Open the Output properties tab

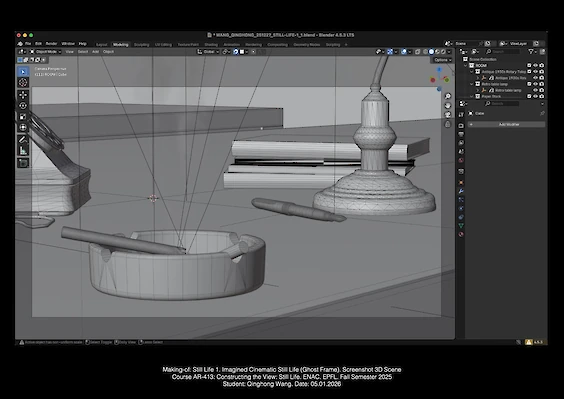[x=461, y=134]
